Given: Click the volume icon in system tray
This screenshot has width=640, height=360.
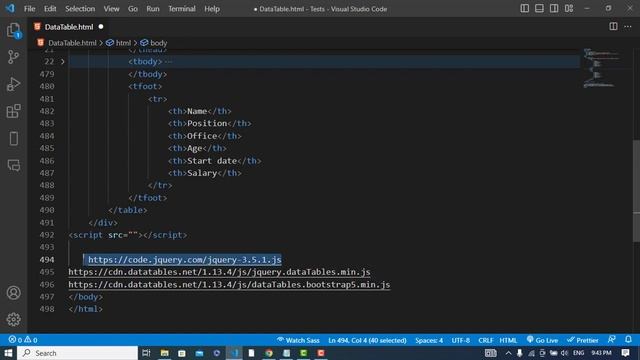Looking at the screenshot, I should (564, 353).
